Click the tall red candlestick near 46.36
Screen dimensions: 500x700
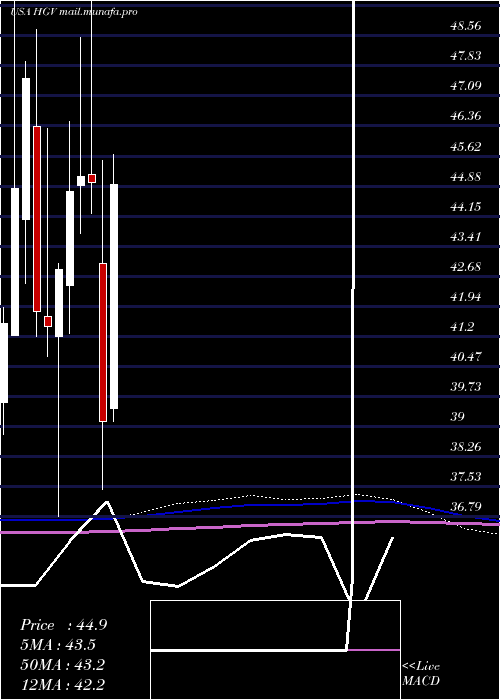pyautogui.click(x=37, y=219)
